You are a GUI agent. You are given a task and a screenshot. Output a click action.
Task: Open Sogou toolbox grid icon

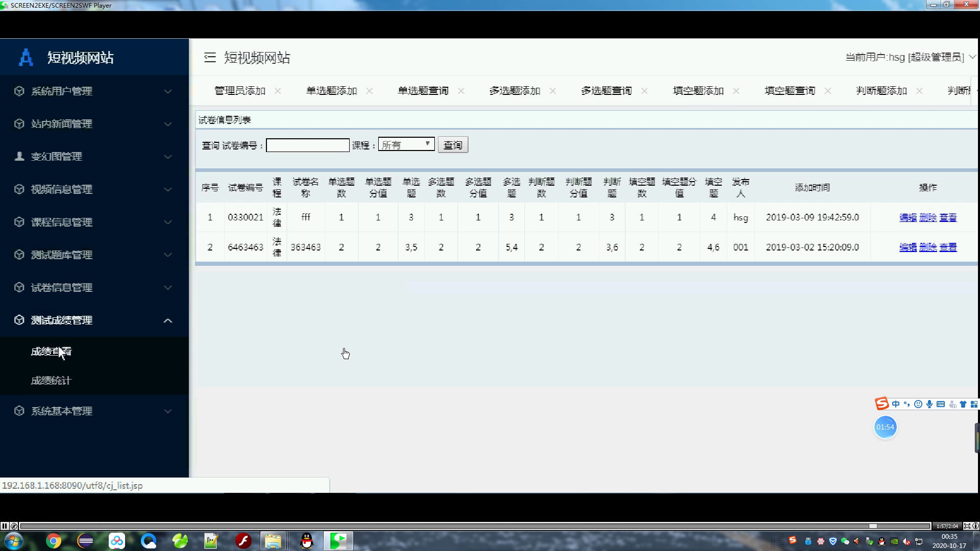974,404
